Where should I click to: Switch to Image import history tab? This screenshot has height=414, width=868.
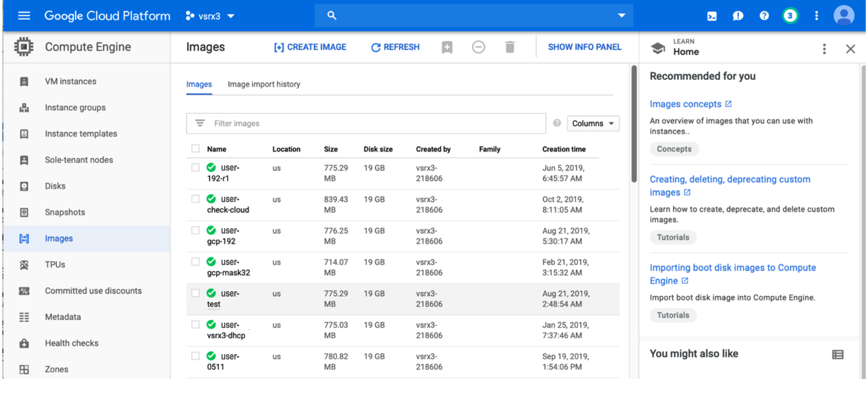tap(263, 84)
